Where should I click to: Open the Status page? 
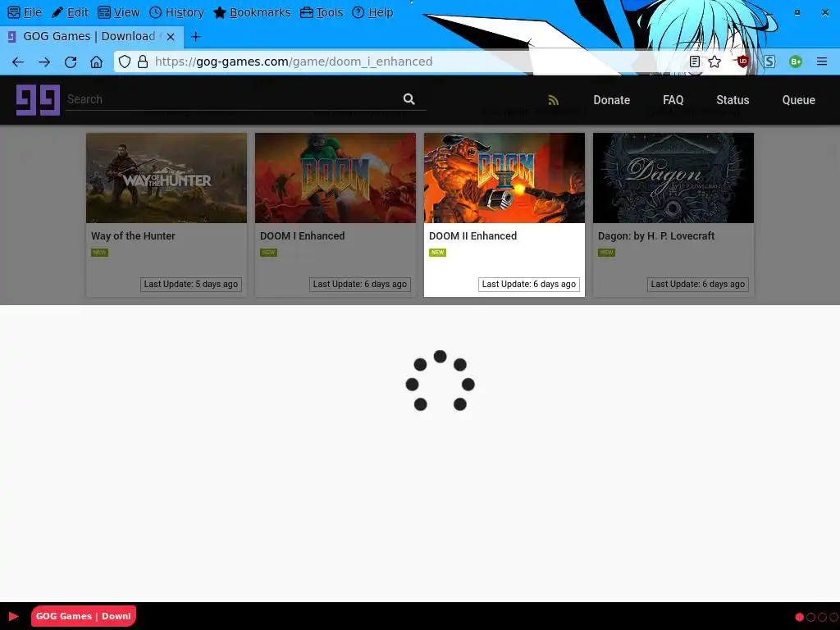[733, 100]
